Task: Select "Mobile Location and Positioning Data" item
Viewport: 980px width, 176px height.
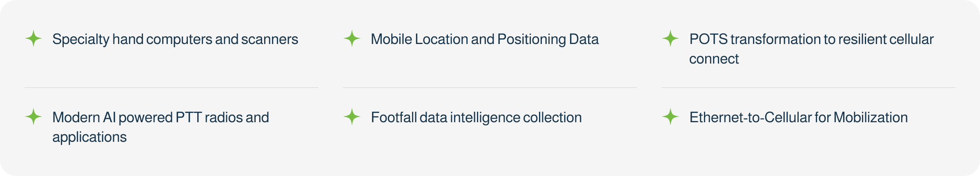Action: (484, 39)
